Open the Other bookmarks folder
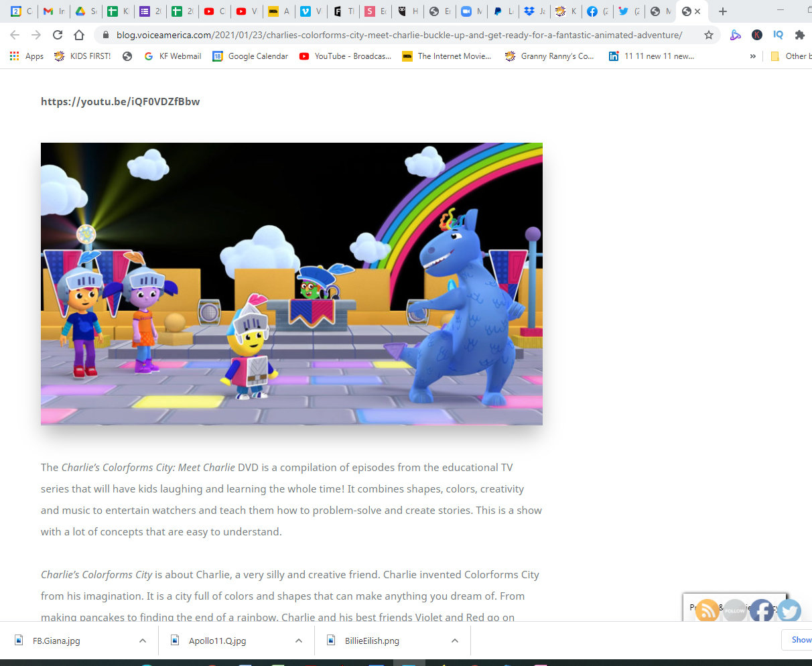Image resolution: width=812 pixels, height=666 pixels. tap(791, 56)
